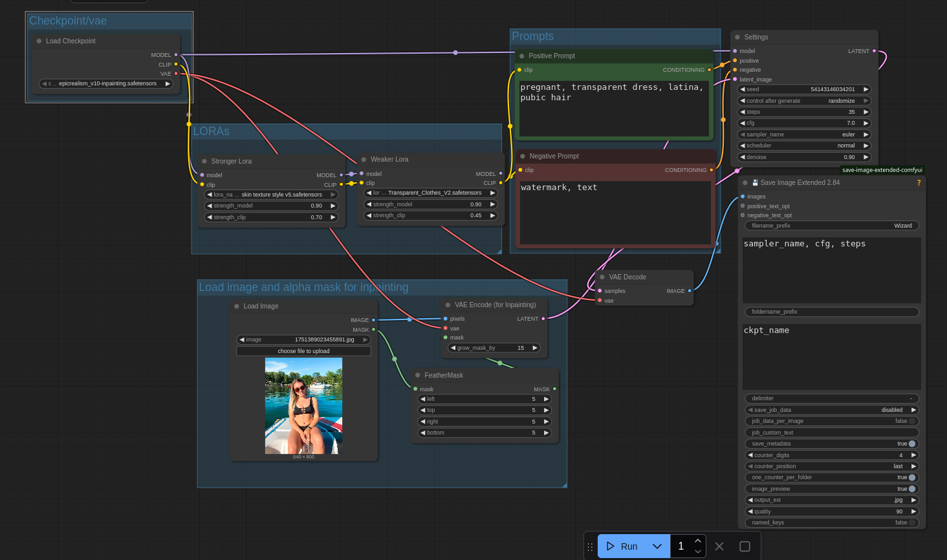Screen dimensions: 947x560
Task: Collapse the FeatherMask node via its title dot
Action: point(418,375)
